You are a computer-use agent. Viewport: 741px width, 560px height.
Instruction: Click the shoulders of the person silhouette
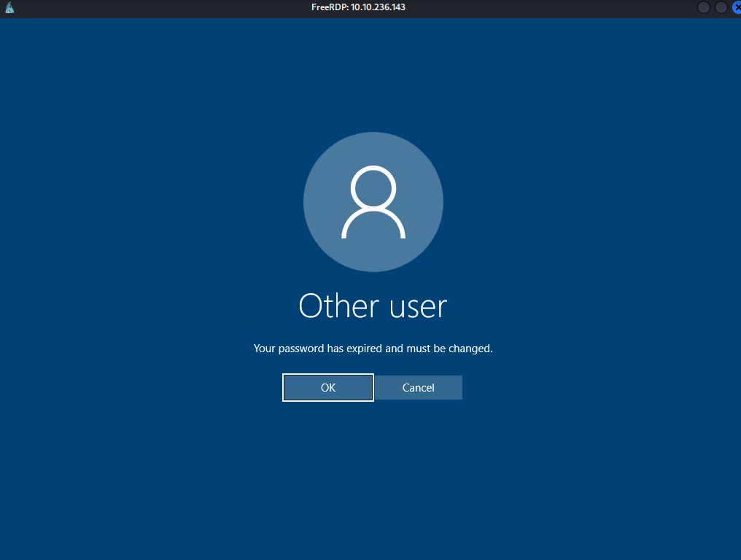(373, 226)
